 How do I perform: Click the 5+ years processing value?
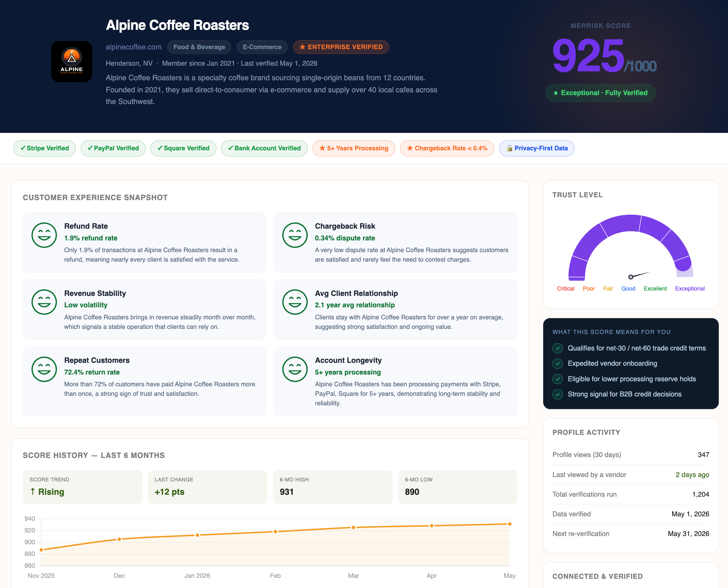[348, 372]
